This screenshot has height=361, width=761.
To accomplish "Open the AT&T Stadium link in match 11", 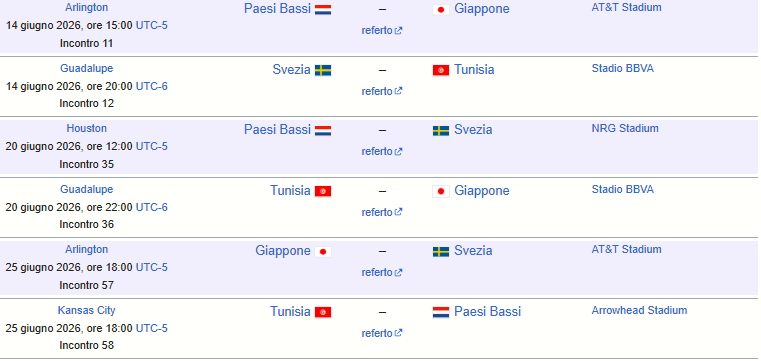I will (x=626, y=7).
